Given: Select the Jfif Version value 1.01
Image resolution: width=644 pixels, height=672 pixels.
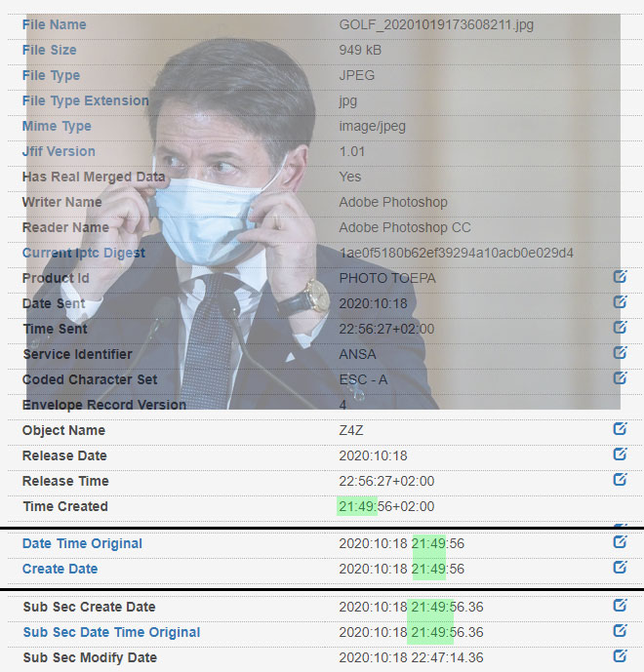Looking at the screenshot, I should pyautogui.click(x=352, y=151).
